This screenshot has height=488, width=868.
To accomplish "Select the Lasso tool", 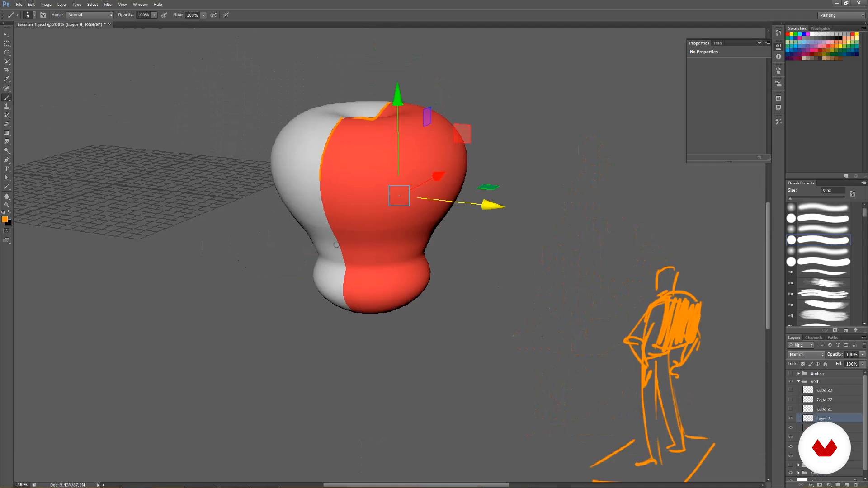I will [6, 52].
